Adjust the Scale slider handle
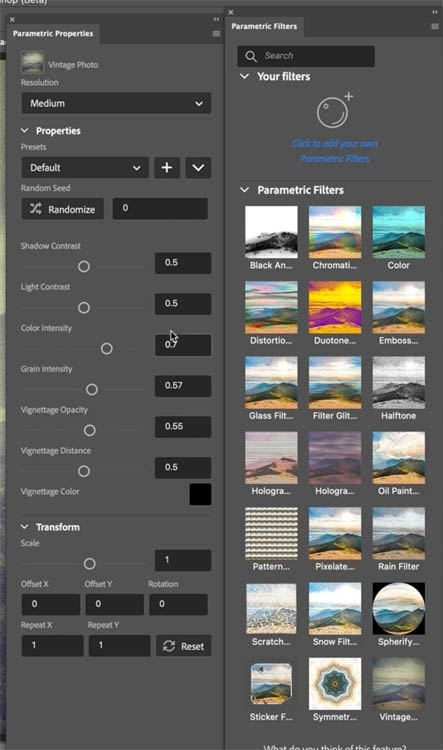This screenshot has height=750, width=443. [89, 564]
